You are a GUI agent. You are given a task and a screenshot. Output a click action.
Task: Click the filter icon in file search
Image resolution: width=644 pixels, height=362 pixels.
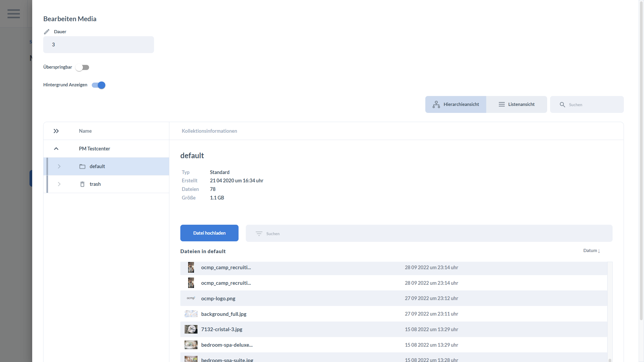tap(259, 234)
